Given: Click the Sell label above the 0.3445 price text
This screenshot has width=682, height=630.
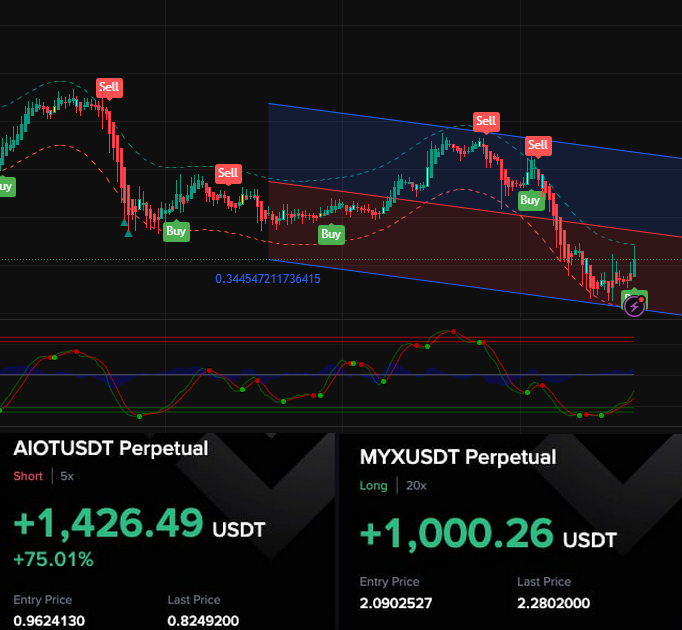Looking at the screenshot, I should tap(228, 173).
